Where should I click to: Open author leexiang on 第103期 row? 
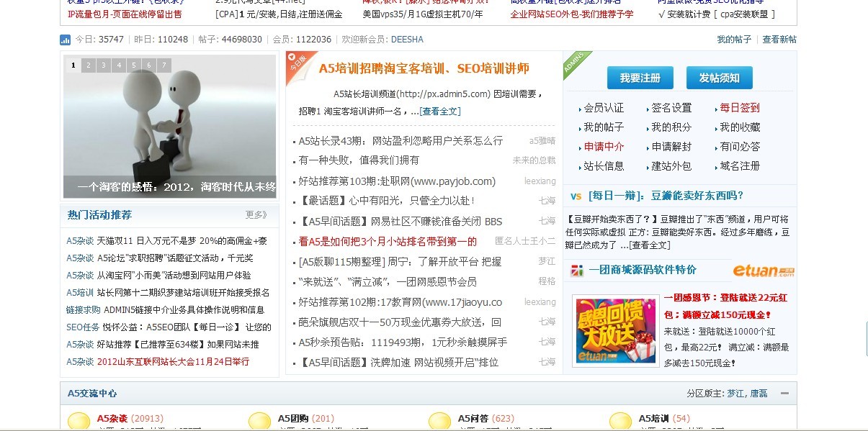click(540, 181)
